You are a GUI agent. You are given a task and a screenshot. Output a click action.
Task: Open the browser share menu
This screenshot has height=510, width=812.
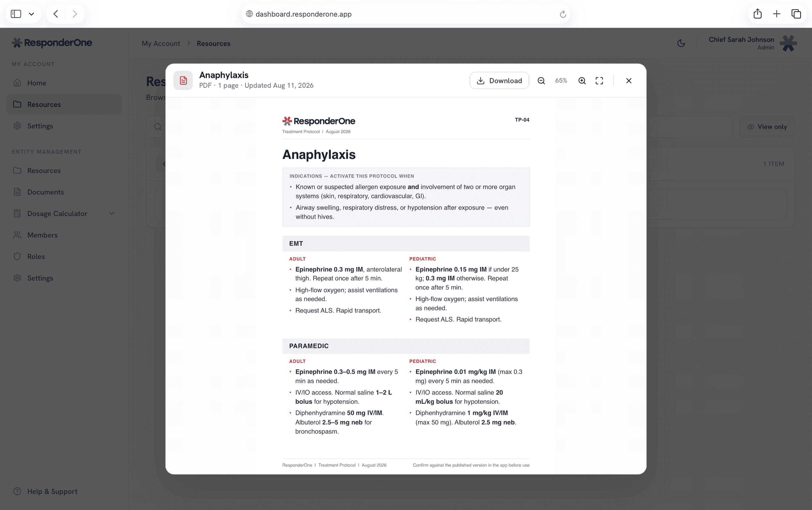[757, 14]
